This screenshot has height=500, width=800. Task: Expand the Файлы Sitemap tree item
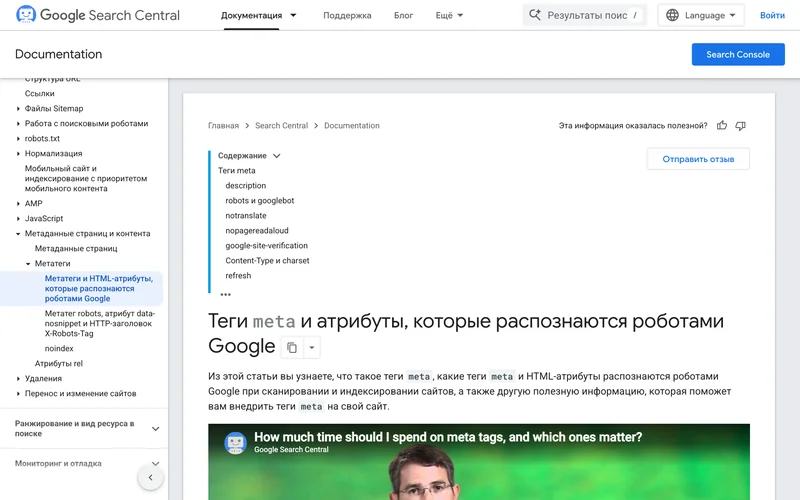click(x=18, y=109)
